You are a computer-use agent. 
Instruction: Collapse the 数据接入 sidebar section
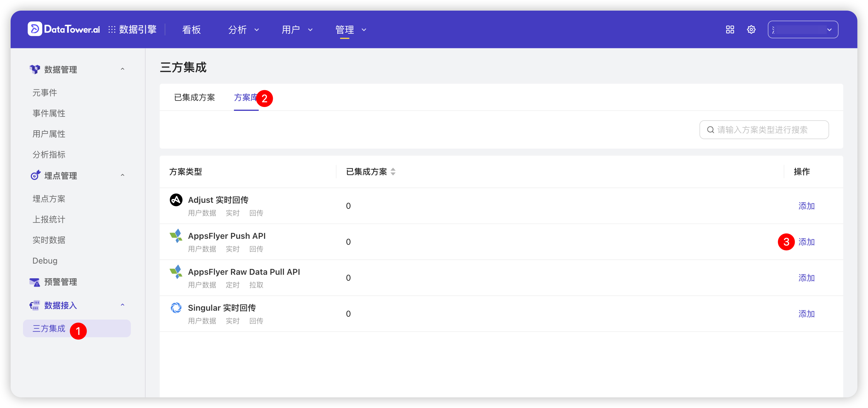click(122, 305)
